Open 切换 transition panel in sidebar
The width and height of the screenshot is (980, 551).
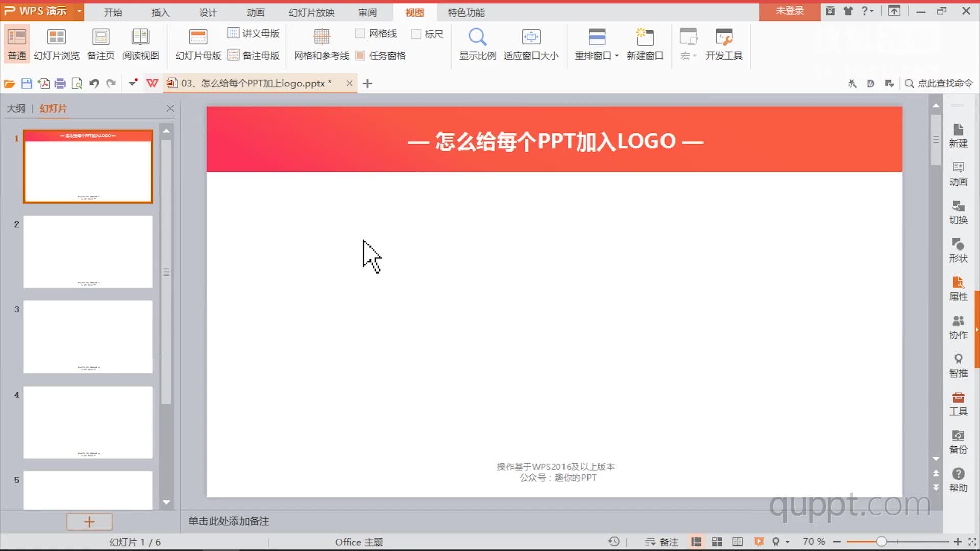[x=958, y=212]
